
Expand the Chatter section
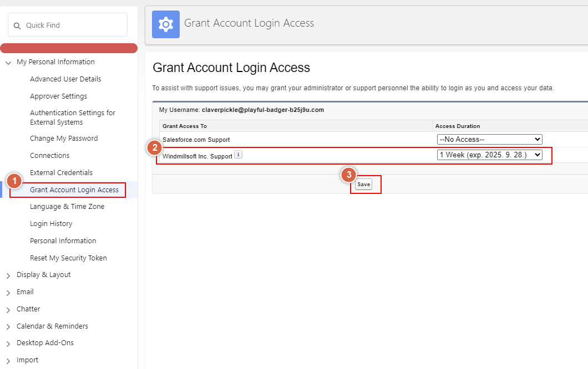pos(8,310)
